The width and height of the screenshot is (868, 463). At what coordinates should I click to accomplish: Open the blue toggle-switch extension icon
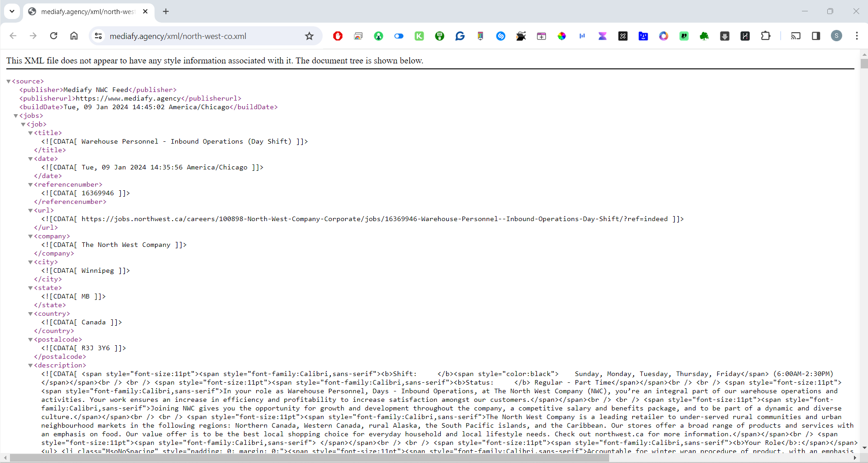click(399, 36)
